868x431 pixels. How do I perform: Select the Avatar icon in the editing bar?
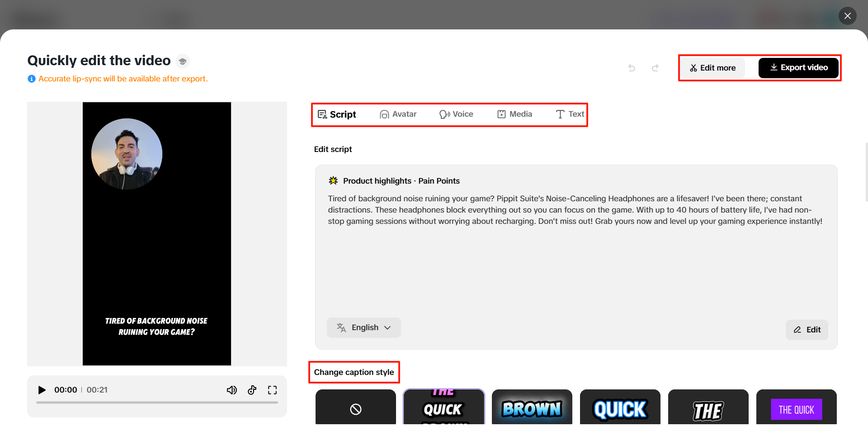click(x=384, y=114)
